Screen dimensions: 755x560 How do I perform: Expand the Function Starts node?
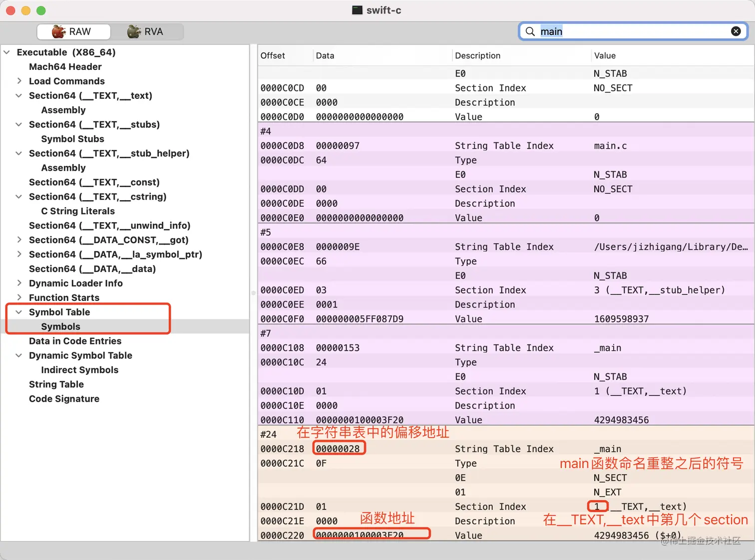click(19, 297)
